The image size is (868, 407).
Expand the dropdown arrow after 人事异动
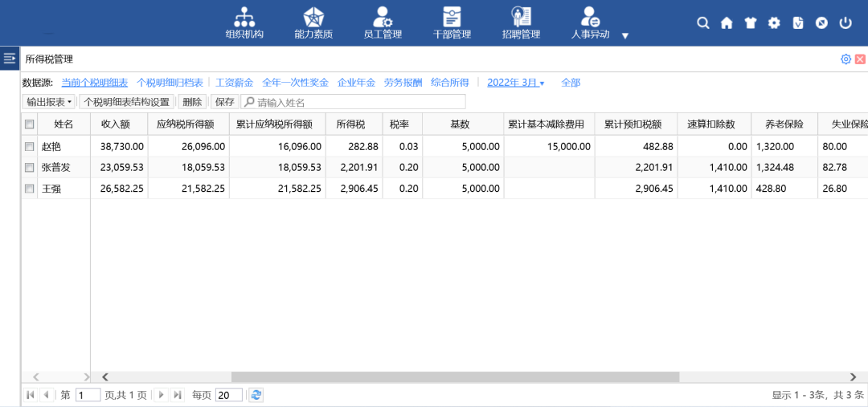(x=624, y=35)
